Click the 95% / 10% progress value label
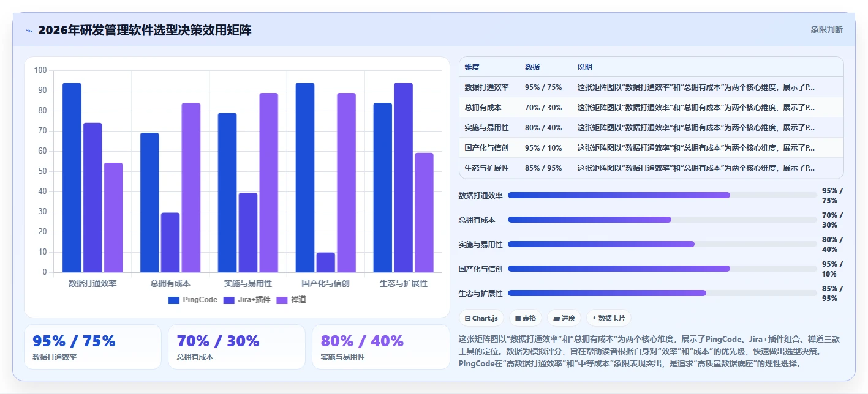This screenshot has width=868, height=394. coord(832,269)
